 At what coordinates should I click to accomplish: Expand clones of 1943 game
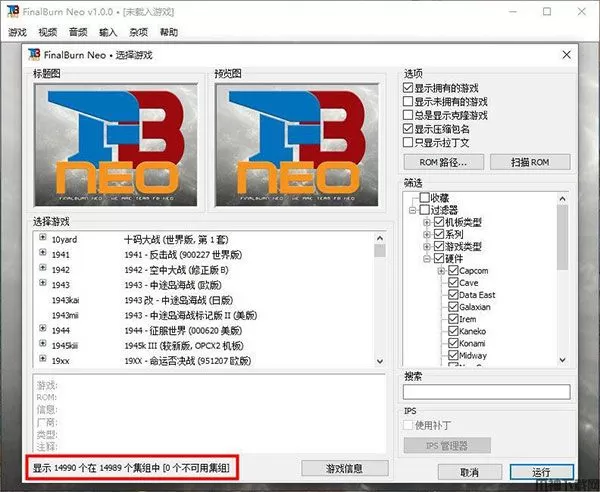pos(43,283)
